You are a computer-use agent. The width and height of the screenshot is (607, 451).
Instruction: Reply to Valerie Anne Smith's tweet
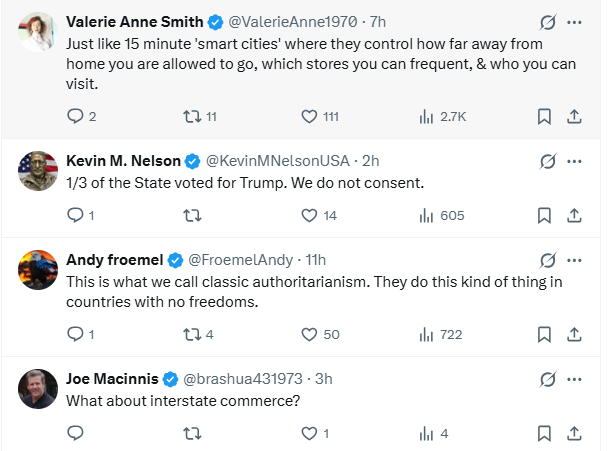pyautogui.click(x=76, y=116)
